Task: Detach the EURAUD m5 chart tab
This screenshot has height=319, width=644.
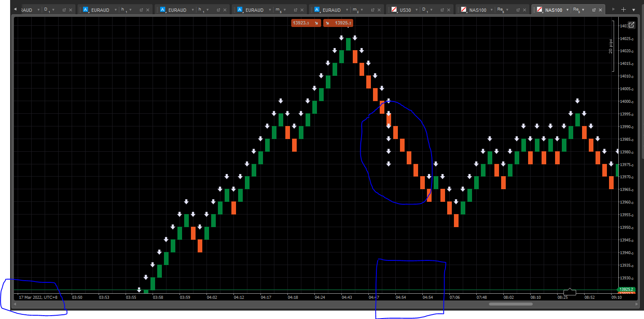Action: point(295,10)
